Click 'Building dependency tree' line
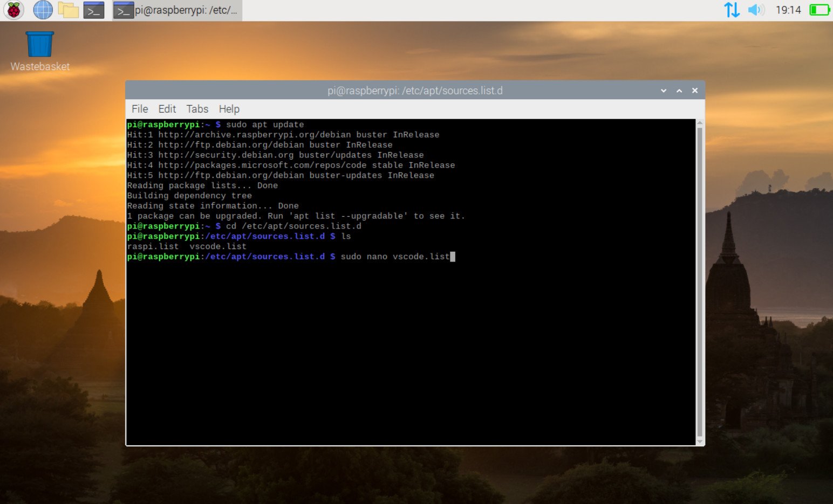Viewport: 833px width, 504px height. point(189,196)
